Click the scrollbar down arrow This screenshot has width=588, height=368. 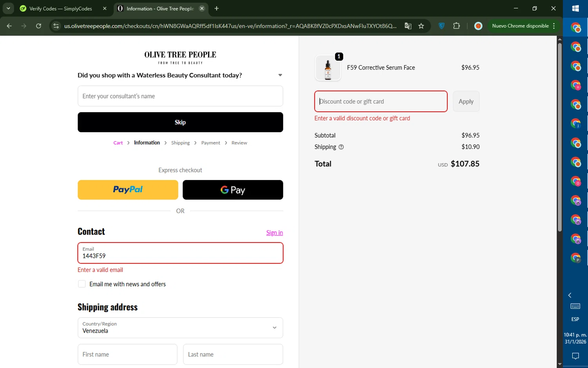tap(560, 364)
